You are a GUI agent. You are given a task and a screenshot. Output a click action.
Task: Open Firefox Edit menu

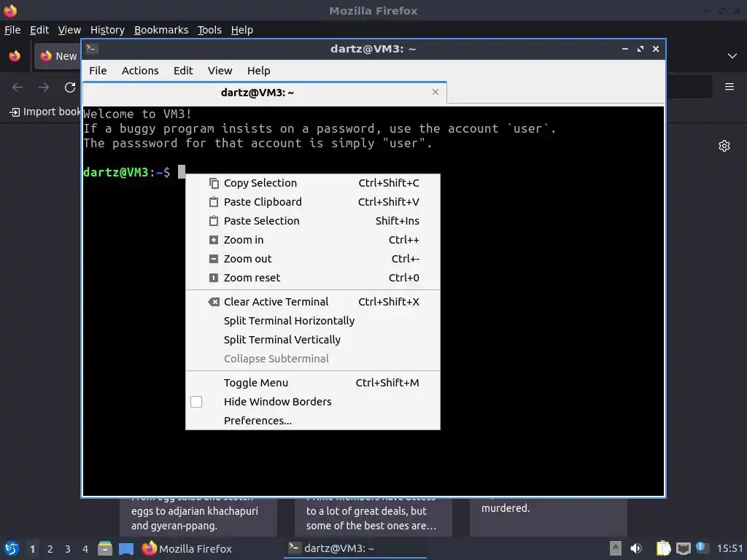pyautogui.click(x=39, y=30)
